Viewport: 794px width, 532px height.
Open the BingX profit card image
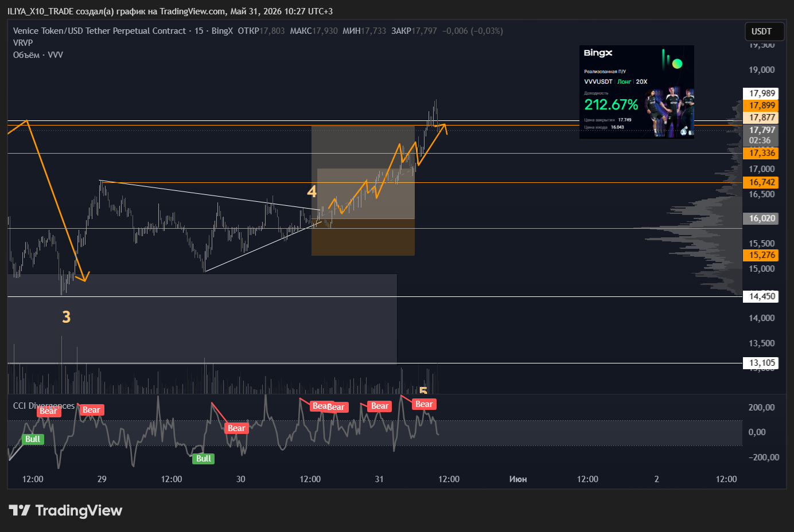(x=637, y=92)
